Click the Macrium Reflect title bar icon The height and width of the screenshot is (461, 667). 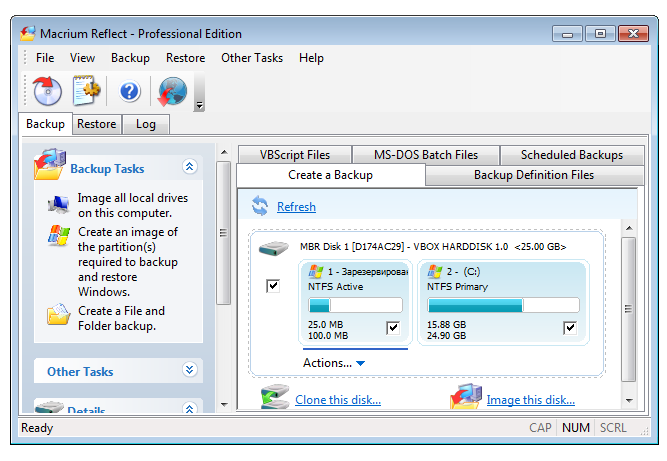[x=28, y=34]
